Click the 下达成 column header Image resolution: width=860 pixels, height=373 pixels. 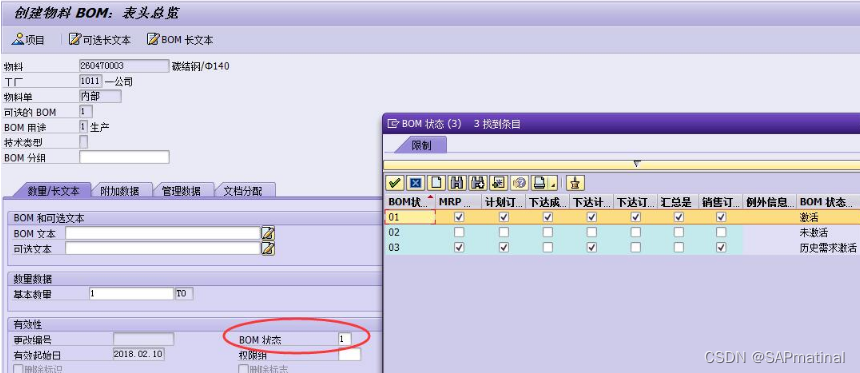547,202
